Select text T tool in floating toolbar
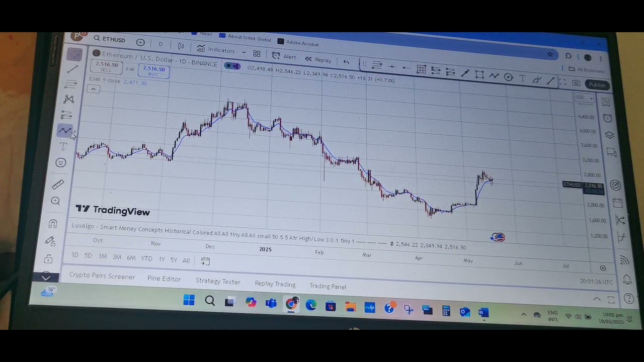 click(x=522, y=78)
